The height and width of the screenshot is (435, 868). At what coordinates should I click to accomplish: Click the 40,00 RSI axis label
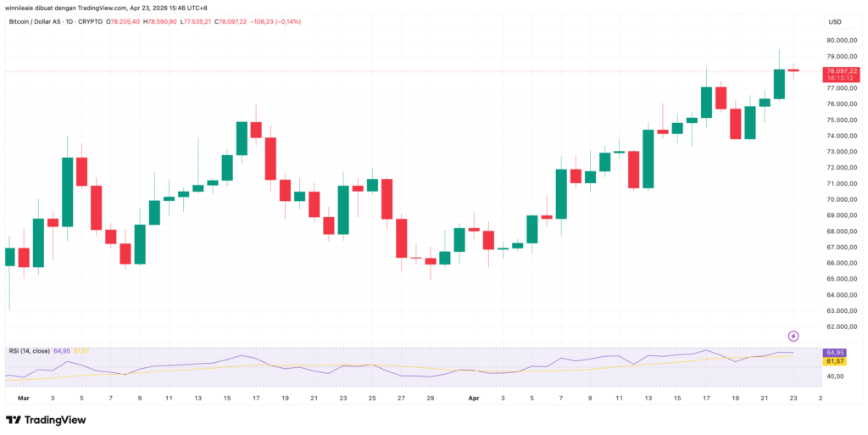[x=834, y=376]
